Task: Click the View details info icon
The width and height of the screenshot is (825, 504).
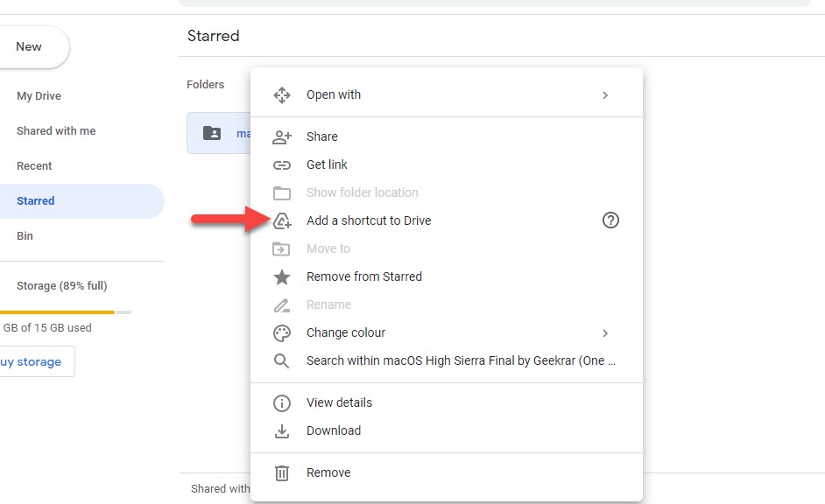Action: coord(281,402)
